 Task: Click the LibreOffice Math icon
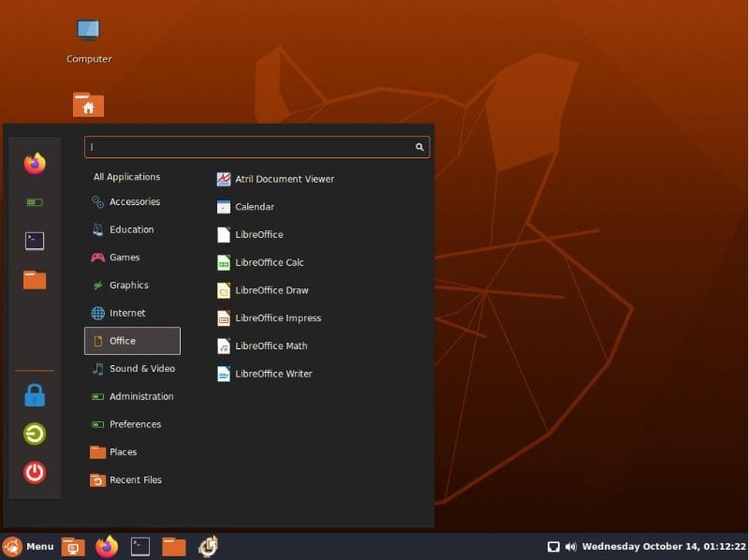224,346
